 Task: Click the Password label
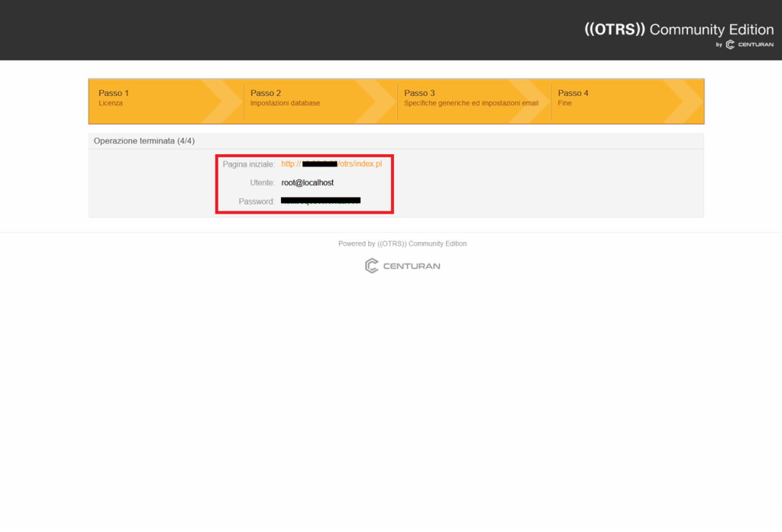point(257,202)
